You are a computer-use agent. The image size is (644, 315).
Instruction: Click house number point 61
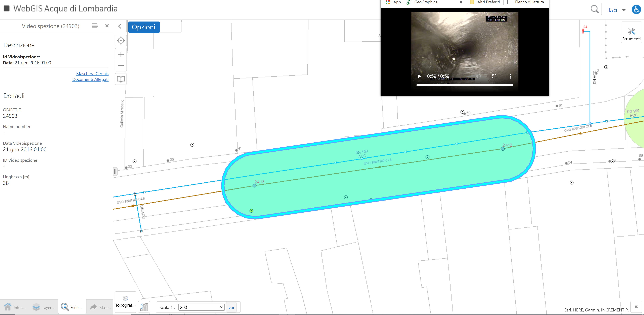pos(557,106)
